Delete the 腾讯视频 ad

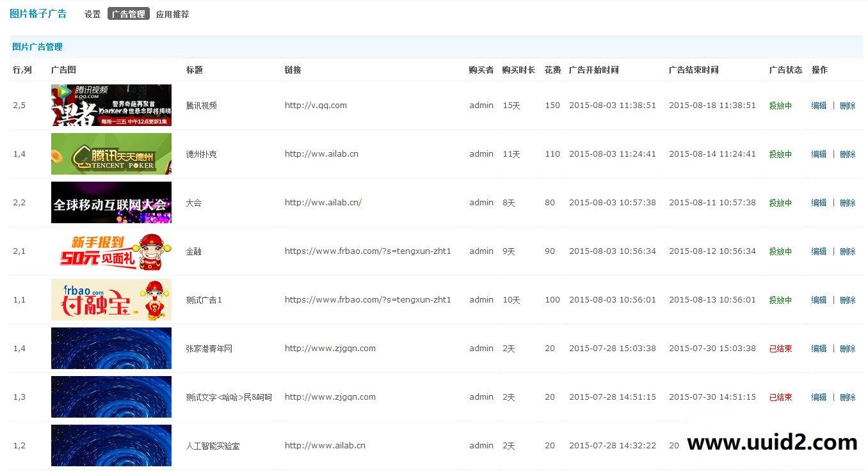[x=848, y=105]
